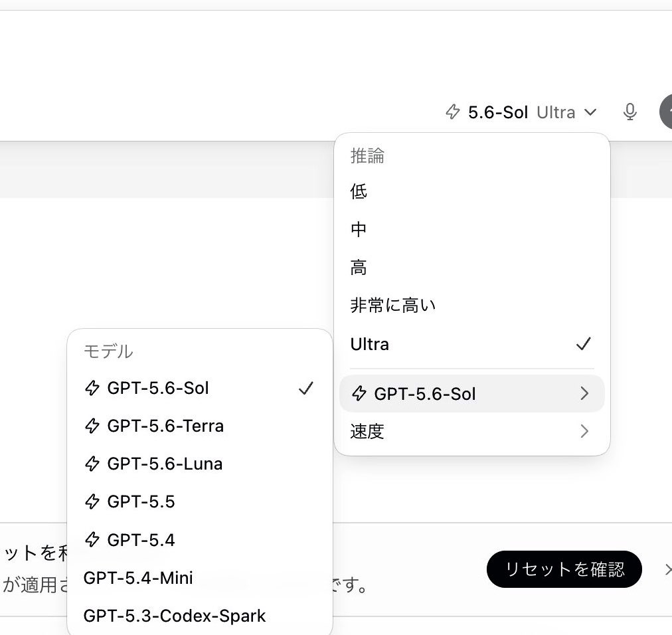The image size is (672, 635).
Task: Click the リセットを確認 button
Action: tap(564, 569)
